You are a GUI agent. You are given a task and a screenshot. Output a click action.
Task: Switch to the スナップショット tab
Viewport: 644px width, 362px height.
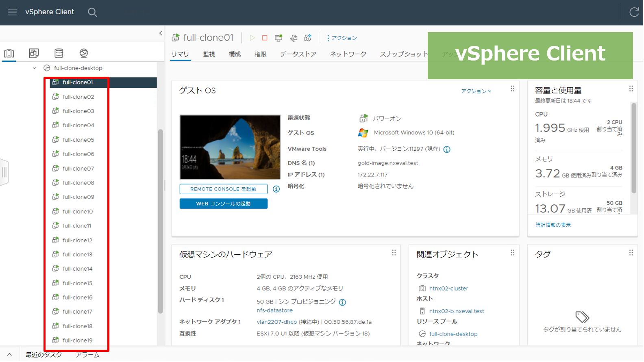pyautogui.click(x=404, y=54)
